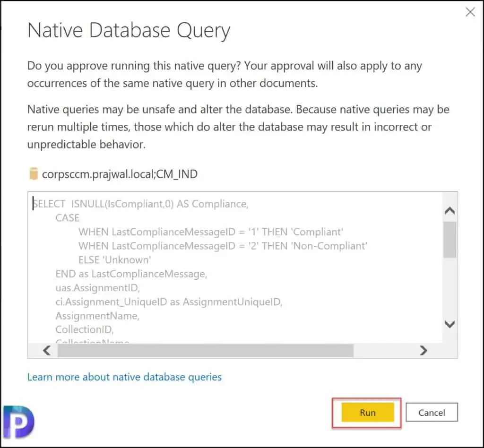This screenshot has width=484, height=448.
Task: Click the query box's scroll down arrow
Action: click(450, 324)
